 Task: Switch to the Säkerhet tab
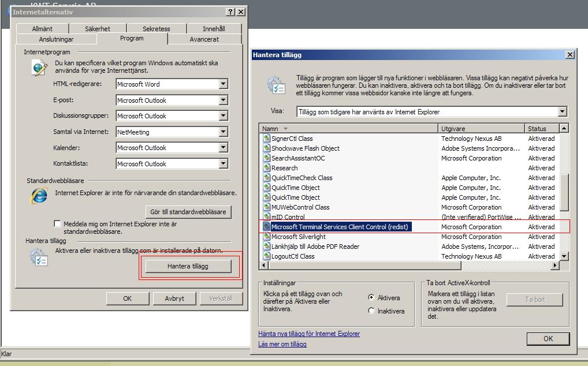98,29
